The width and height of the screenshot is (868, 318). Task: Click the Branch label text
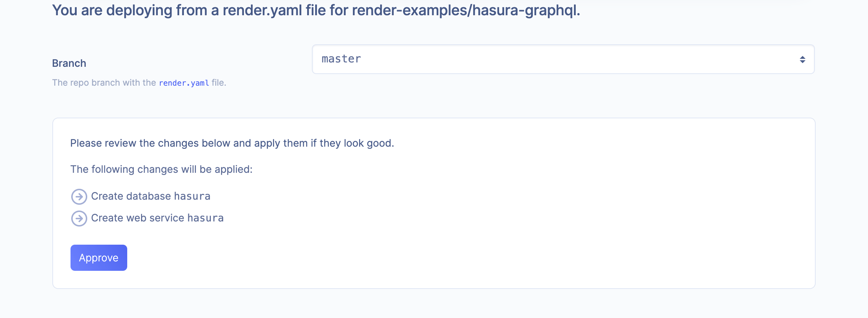(69, 62)
